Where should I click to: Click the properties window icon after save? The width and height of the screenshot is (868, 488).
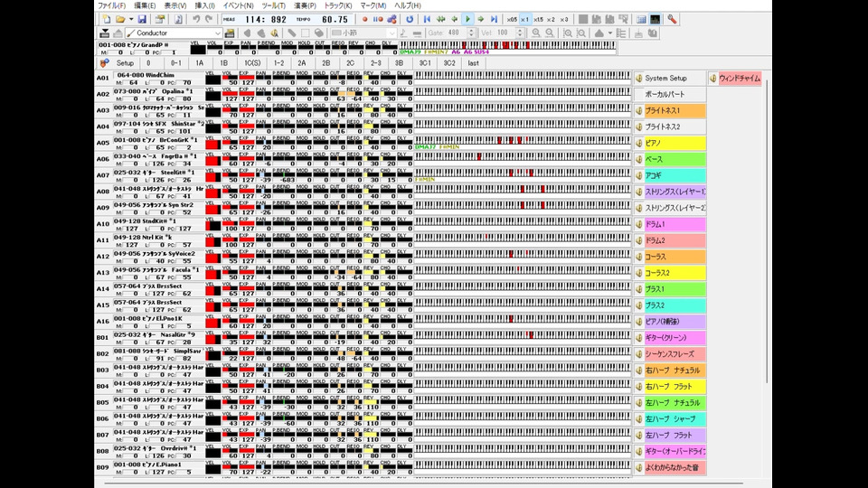click(159, 19)
